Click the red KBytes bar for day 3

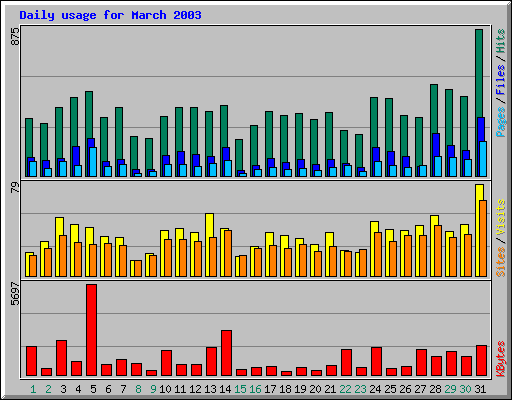pos(62,358)
